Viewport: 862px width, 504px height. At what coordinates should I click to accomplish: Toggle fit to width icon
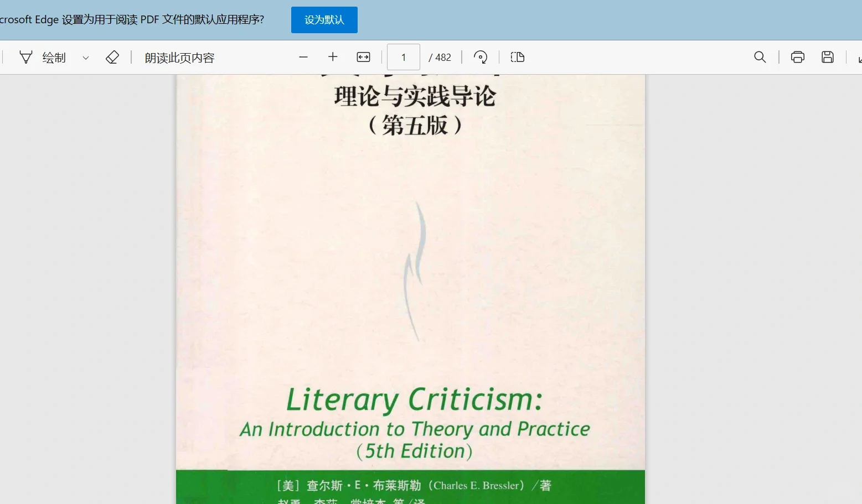pyautogui.click(x=363, y=57)
